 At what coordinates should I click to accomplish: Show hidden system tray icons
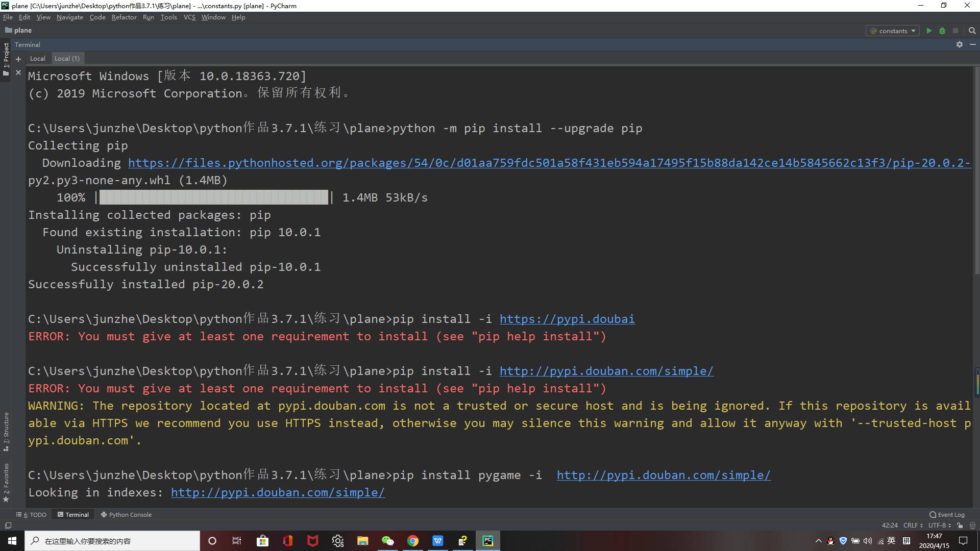(x=818, y=541)
